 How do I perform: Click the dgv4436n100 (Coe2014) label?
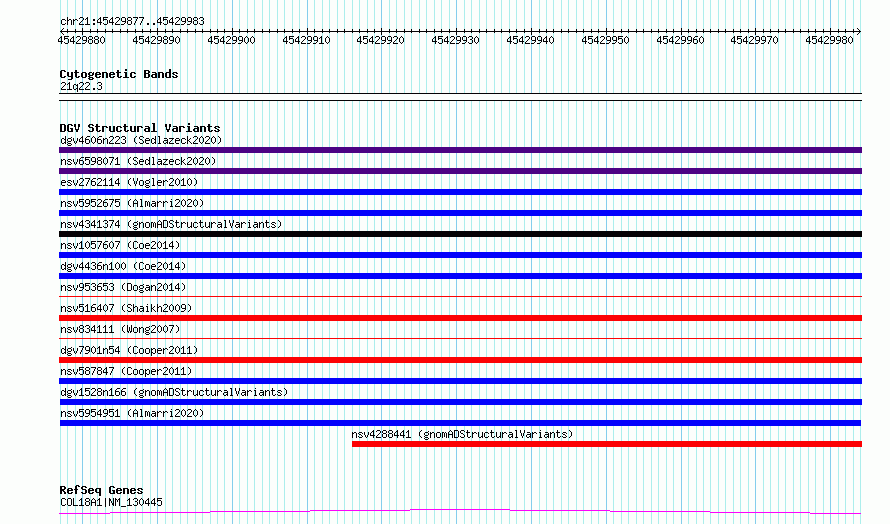(x=123, y=266)
